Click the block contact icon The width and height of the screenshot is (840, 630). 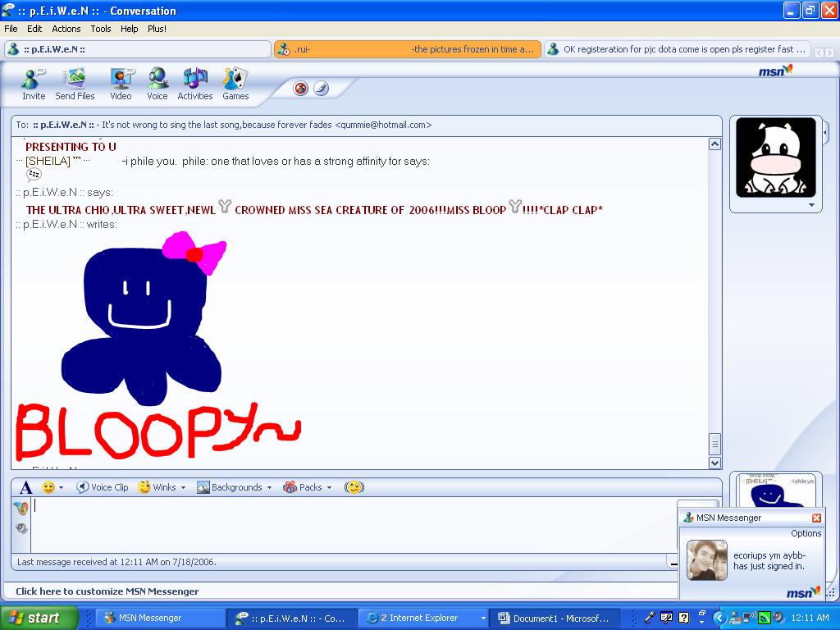tap(301, 89)
